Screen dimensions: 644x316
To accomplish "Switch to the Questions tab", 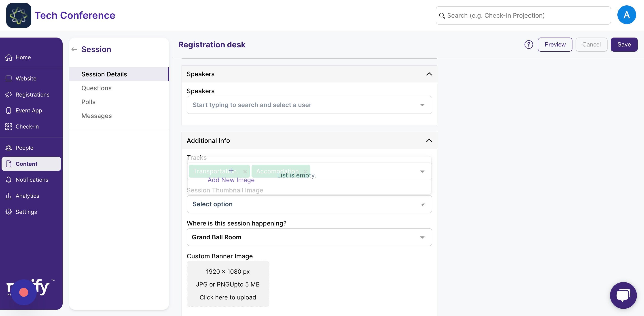I will [96, 88].
